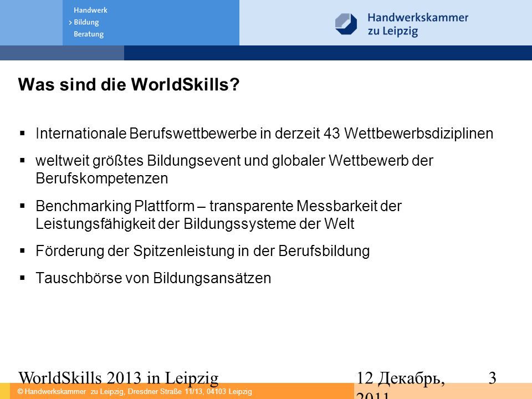Click the slide number "3"
Screen dimensions: 532x399
click(x=492, y=378)
